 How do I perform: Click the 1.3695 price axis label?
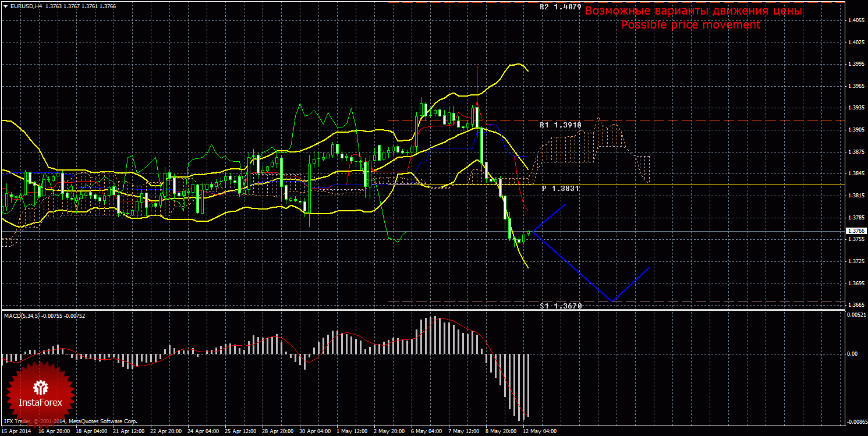855,283
